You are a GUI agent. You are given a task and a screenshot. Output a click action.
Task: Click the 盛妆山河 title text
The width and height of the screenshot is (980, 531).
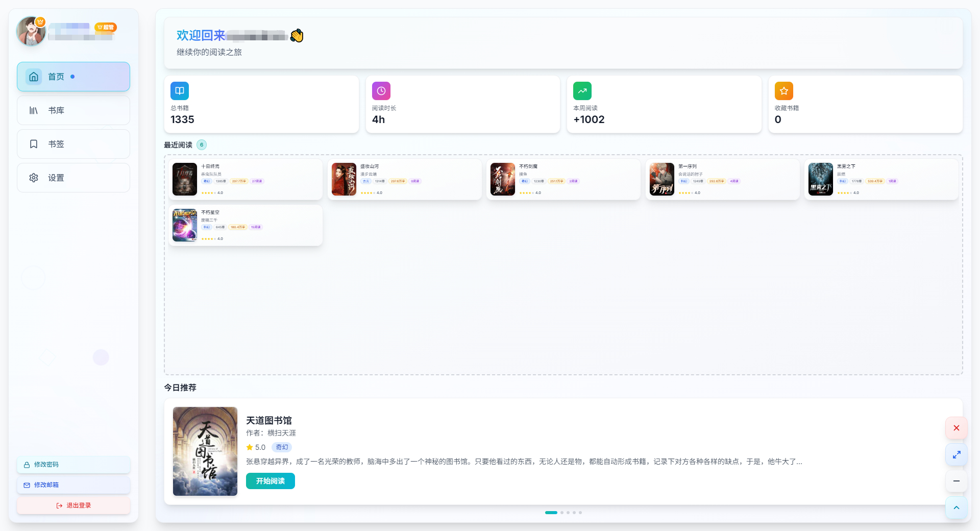click(370, 166)
